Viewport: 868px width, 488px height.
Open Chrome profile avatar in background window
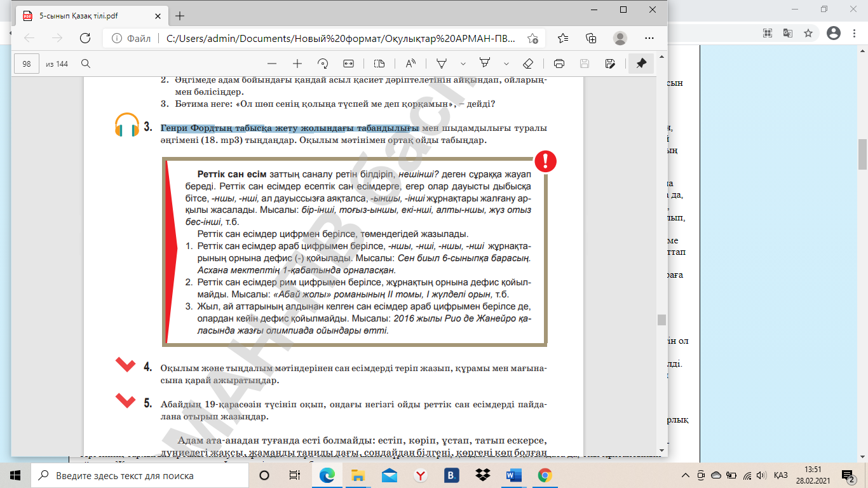pos(834,32)
